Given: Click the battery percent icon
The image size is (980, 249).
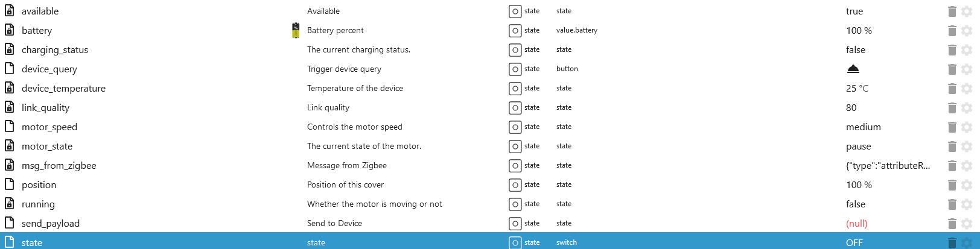Looking at the screenshot, I should click(296, 30).
